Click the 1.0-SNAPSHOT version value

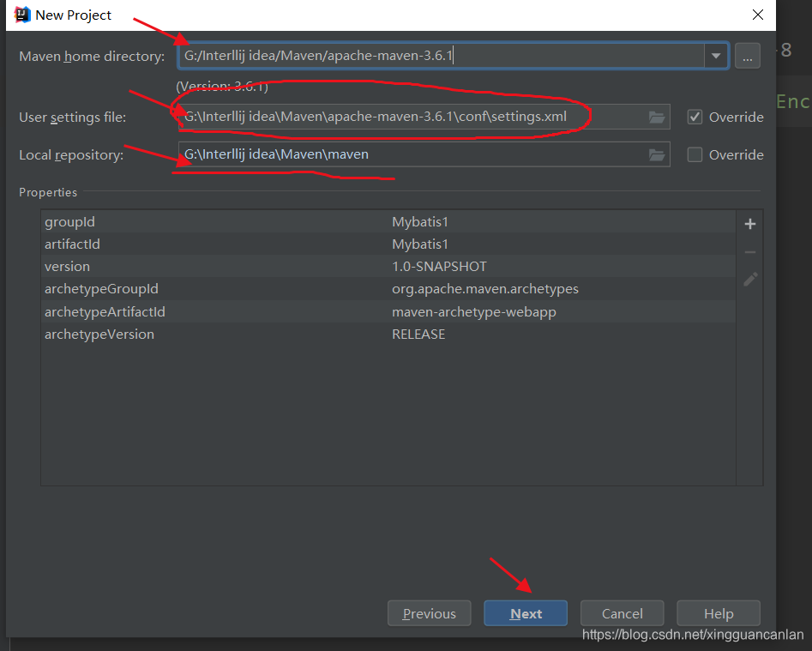(x=439, y=266)
